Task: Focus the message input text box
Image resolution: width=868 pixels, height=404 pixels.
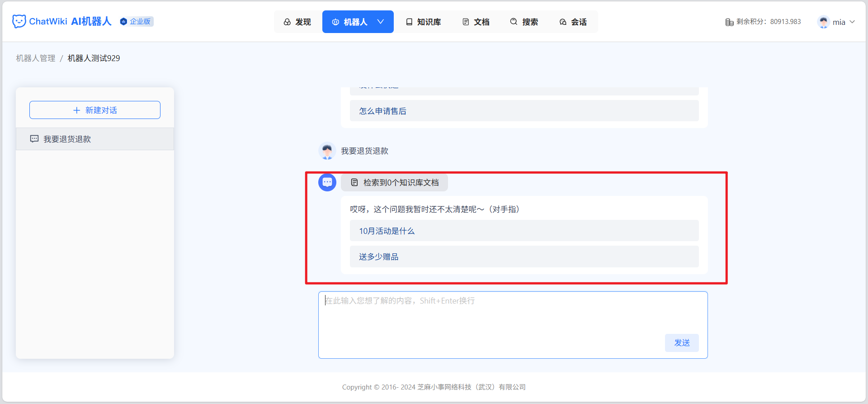Action: click(513, 325)
